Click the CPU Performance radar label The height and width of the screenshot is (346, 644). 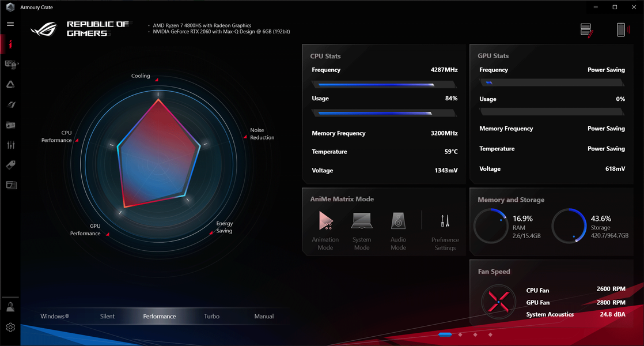pyautogui.click(x=56, y=137)
